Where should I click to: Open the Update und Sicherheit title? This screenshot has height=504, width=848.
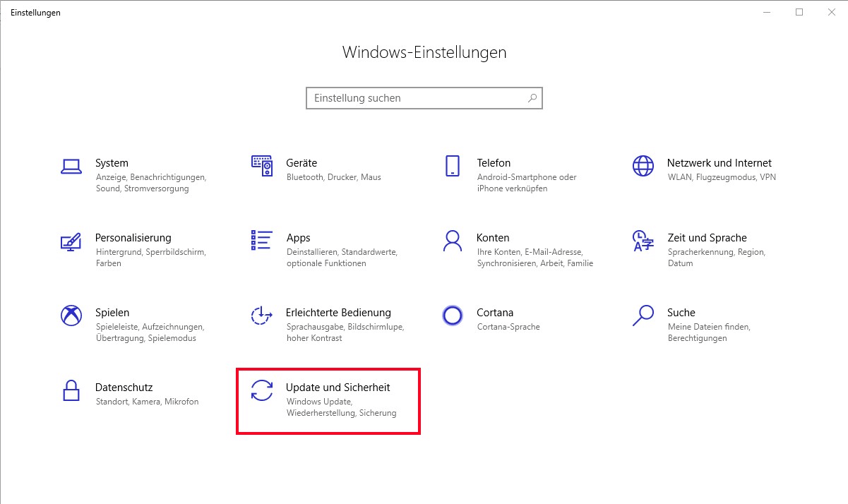tap(338, 388)
